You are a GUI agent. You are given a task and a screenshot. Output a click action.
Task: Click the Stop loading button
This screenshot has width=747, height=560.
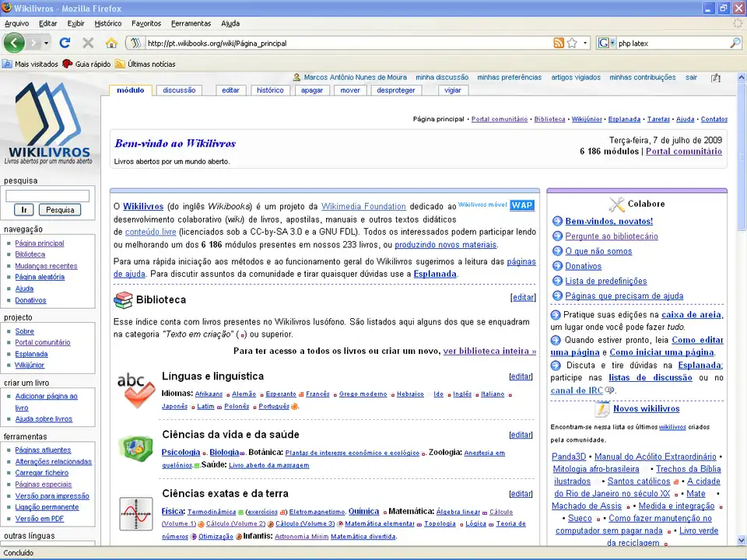(88, 43)
